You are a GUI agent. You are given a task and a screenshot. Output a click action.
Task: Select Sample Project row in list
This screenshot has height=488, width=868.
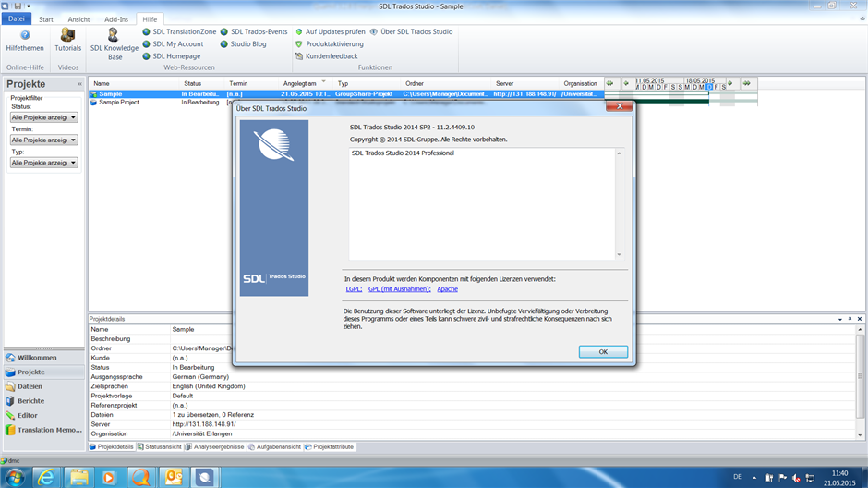click(x=119, y=103)
